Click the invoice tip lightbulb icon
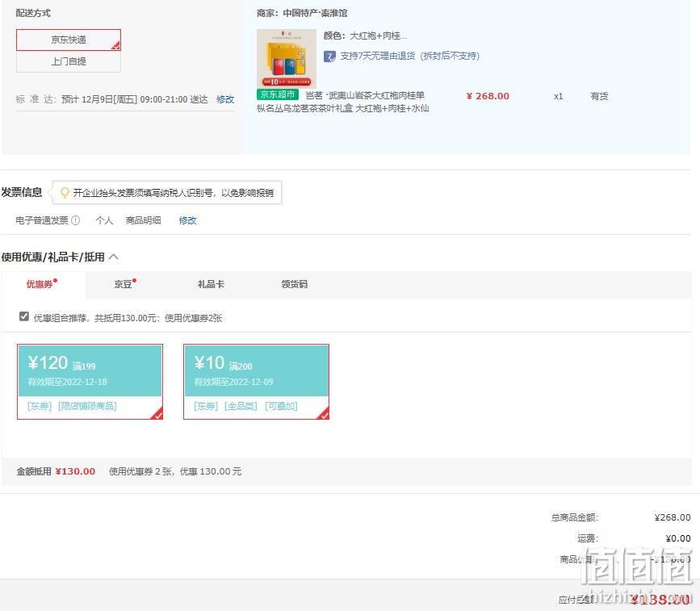 [x=65, y=192]
